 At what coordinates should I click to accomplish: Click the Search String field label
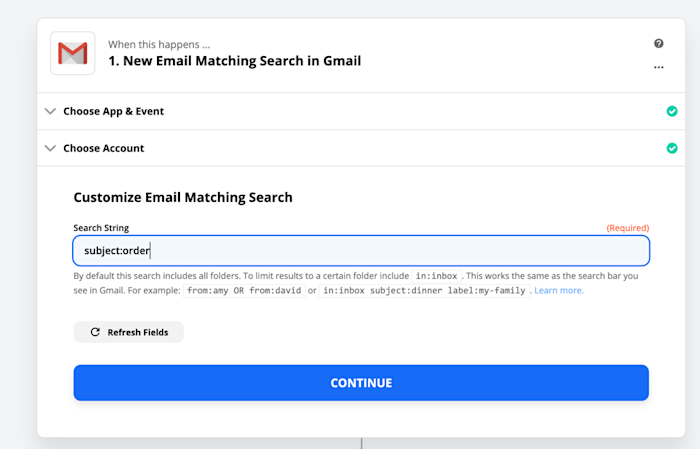click(101, 228)
